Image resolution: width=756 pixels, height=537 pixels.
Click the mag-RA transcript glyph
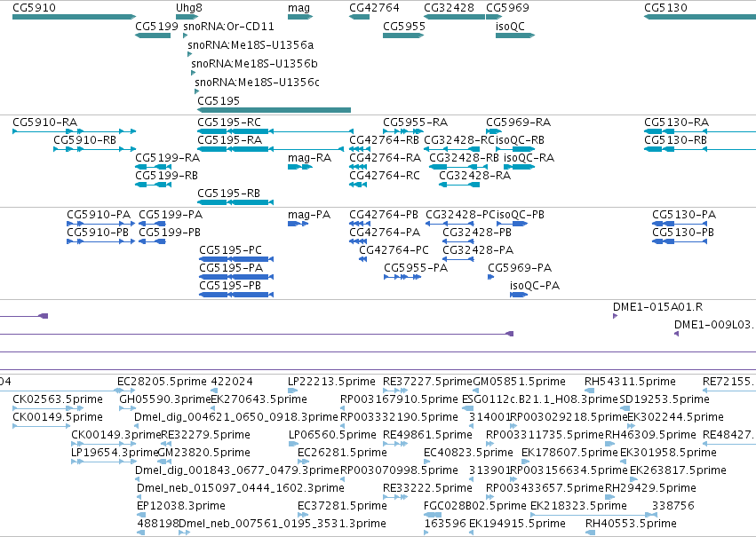300,167
